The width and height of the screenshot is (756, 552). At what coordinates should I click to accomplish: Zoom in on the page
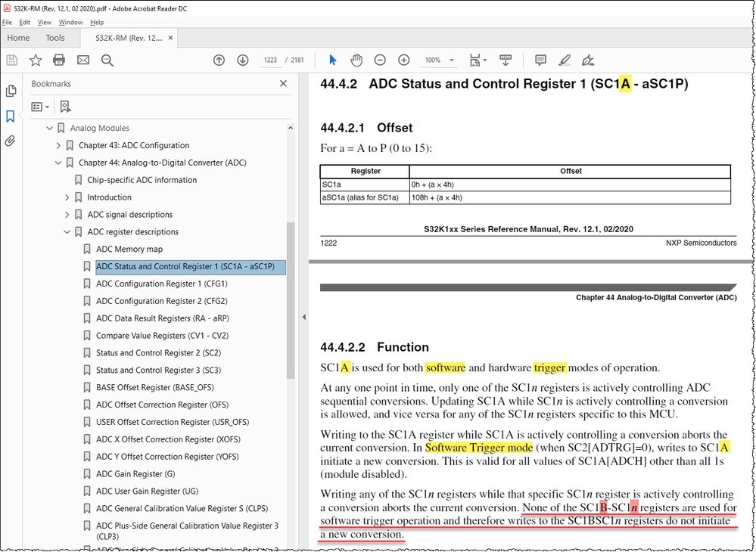(403, 60)
